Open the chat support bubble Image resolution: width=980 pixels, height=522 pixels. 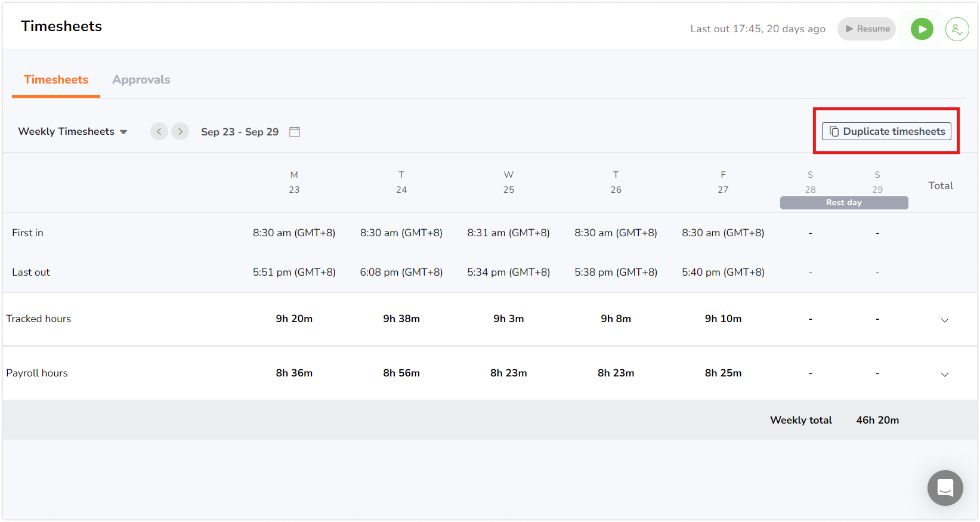(x=945, y=487)
